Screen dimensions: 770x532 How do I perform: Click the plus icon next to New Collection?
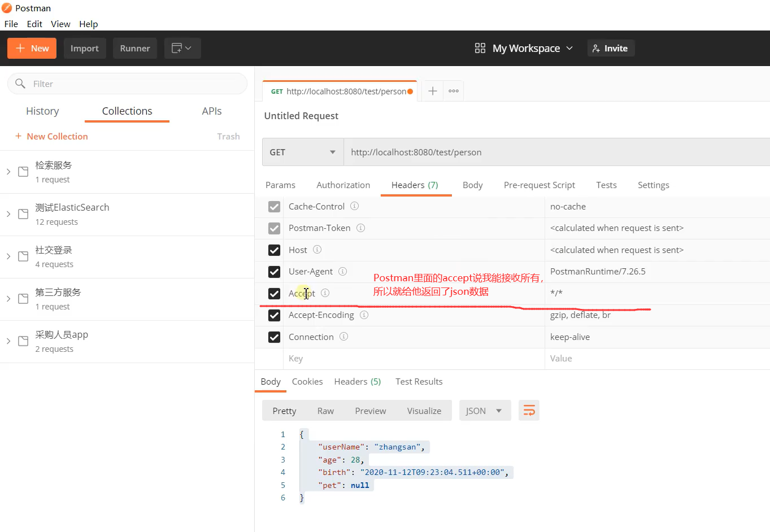click(18, 136)
